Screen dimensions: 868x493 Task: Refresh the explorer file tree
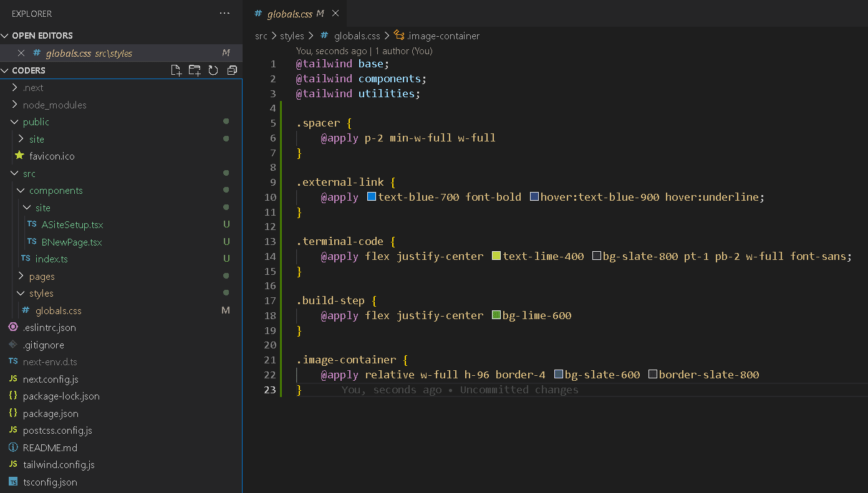[213, 70]
